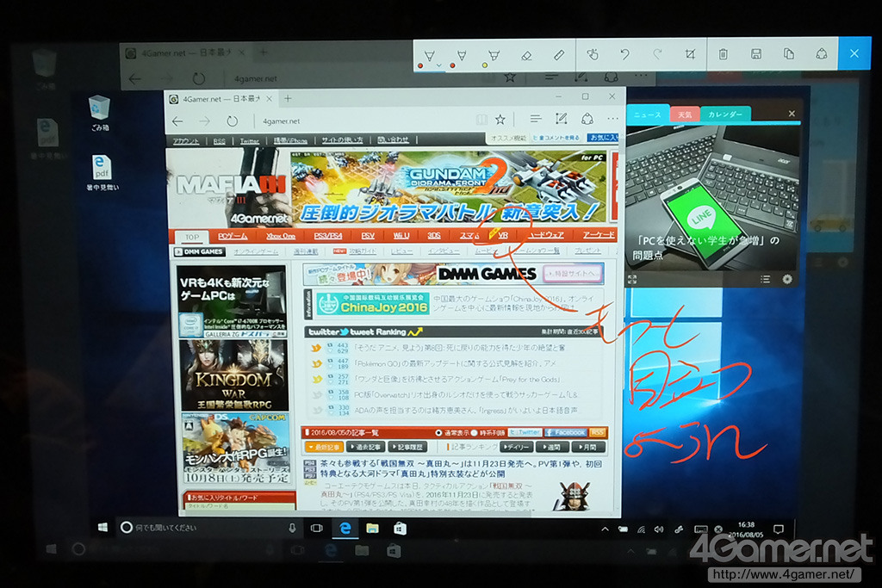
Task: Click the Share icon in front Edge toolbar
Action: coord(587,119)
